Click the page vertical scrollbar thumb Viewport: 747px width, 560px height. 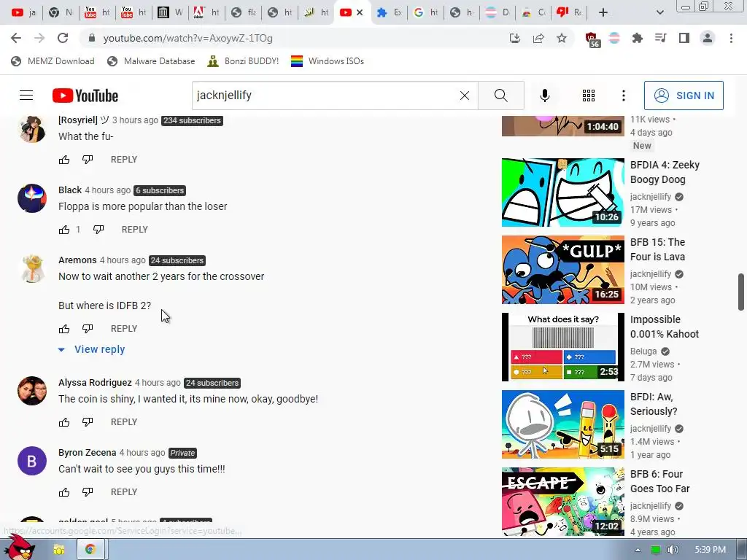pyautogui.click(x=741, y=292)
